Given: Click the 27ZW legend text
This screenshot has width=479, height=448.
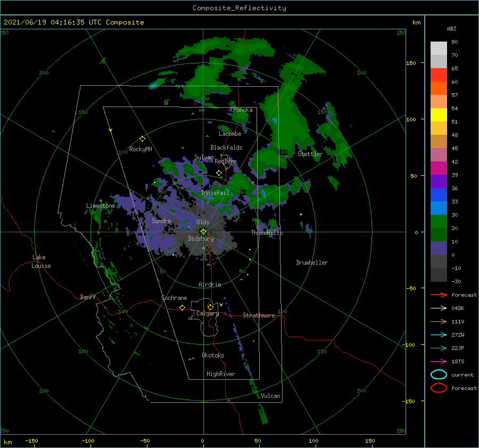Looking at the screenshot, I should coord(458,335).
